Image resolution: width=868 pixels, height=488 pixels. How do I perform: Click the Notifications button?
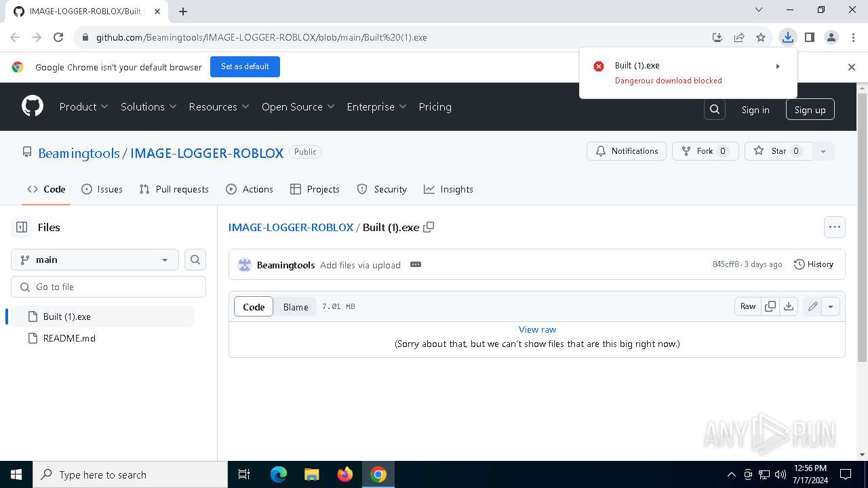(627, 151)
